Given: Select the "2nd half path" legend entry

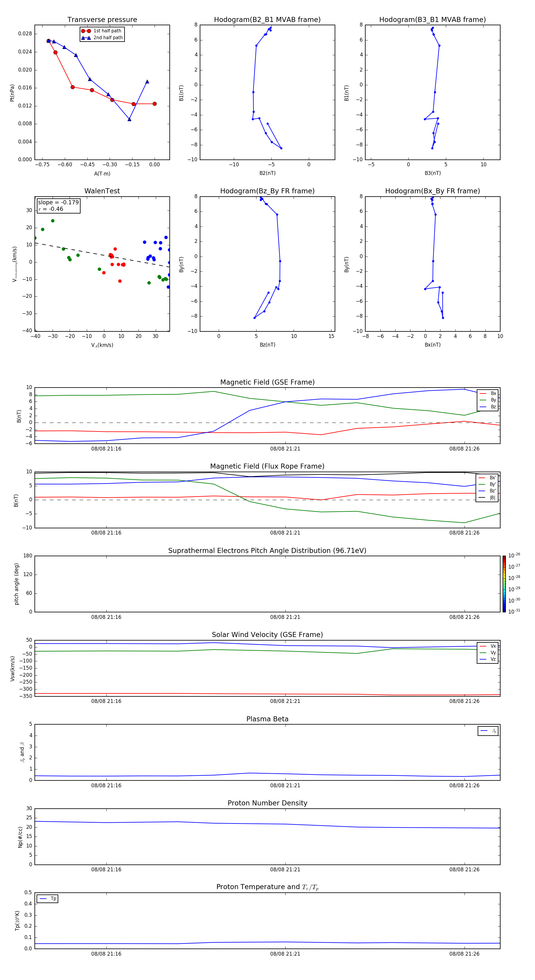Looking at the screenshot, I should 102,38.
